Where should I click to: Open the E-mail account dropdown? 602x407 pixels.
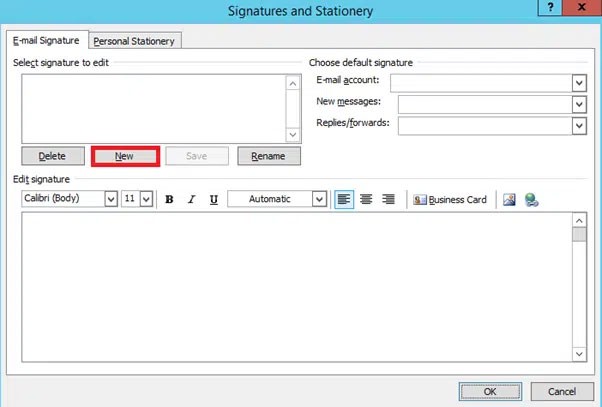[578, 82]
